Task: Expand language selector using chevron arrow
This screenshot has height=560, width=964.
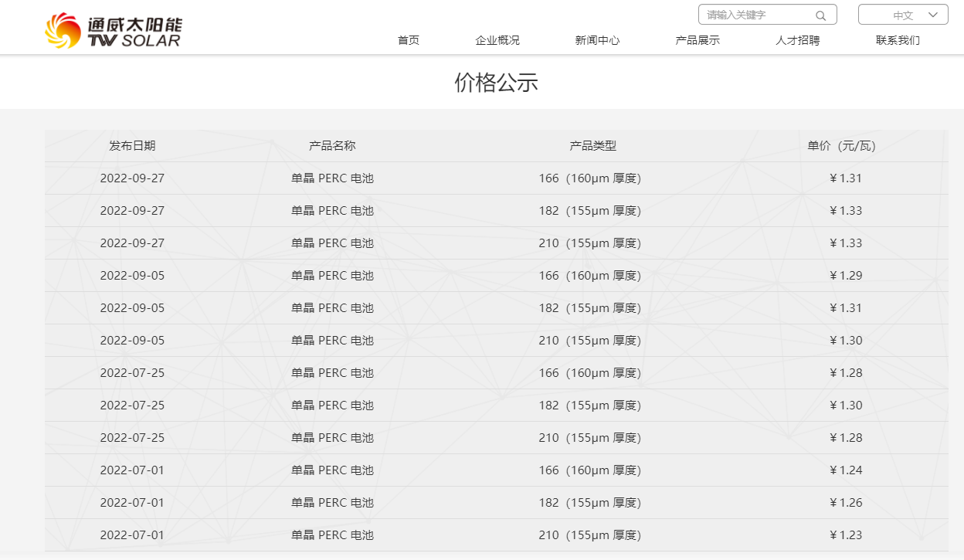Action: tap(933, 15)
